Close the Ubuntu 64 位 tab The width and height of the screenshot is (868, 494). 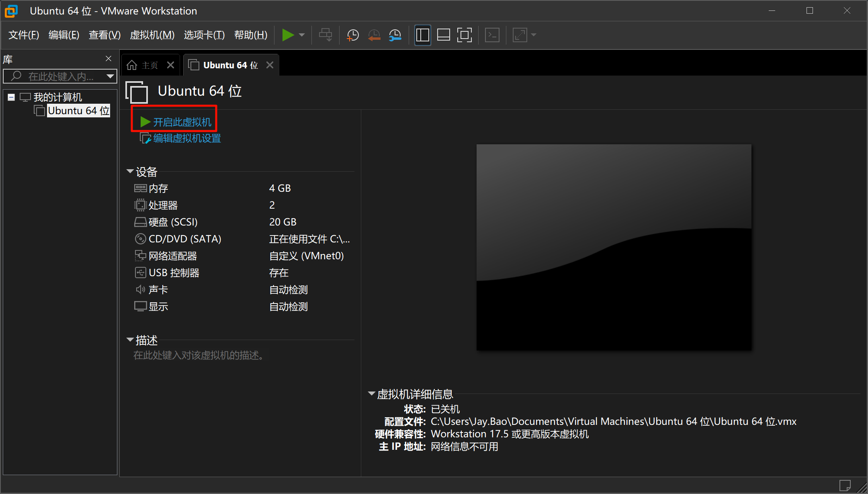pyautogui.click(x=270, y=65)
